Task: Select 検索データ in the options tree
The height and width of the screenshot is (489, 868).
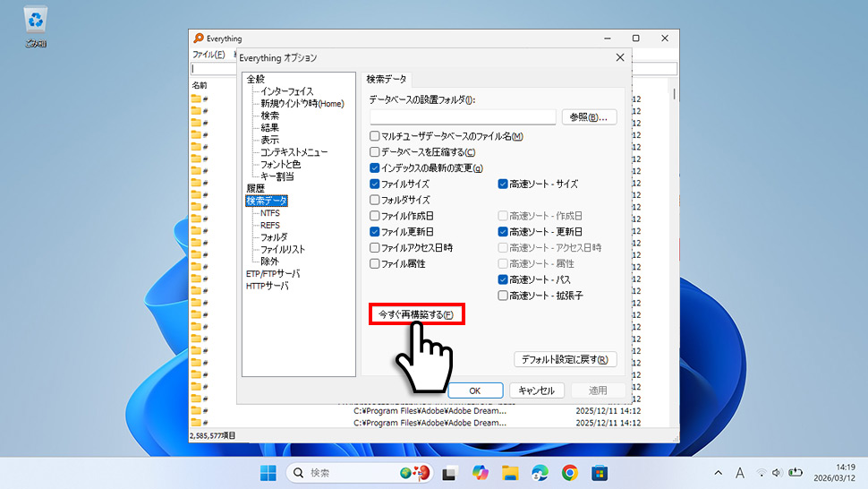Action: 267,201
